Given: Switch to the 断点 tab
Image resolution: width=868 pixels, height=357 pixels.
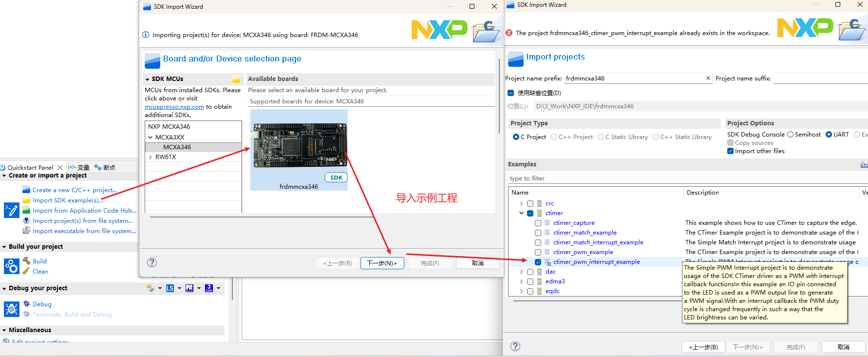Looking at the screenshot, I should [x=105, y=167].
